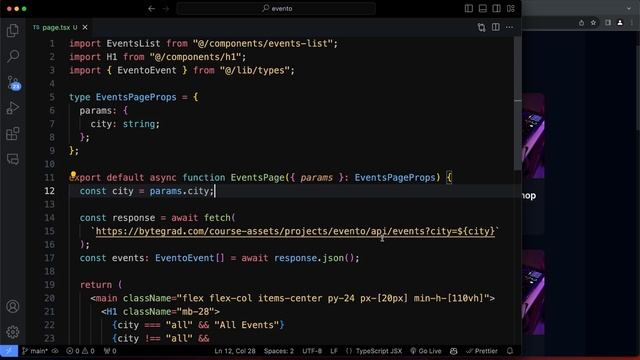Click Ln 12, Col 28 cursor position
Screen dimensions: 640x360
pyautogui.click(x=235, y=351)
